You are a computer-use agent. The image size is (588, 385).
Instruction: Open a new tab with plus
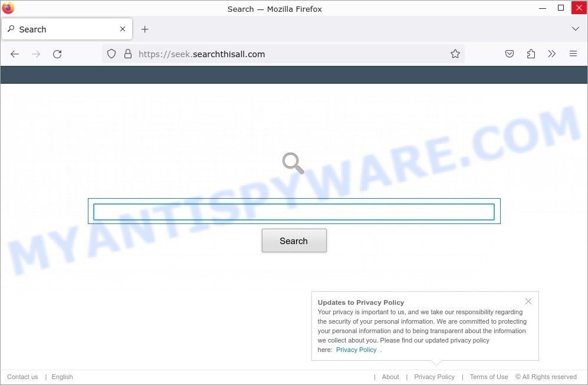144,29
